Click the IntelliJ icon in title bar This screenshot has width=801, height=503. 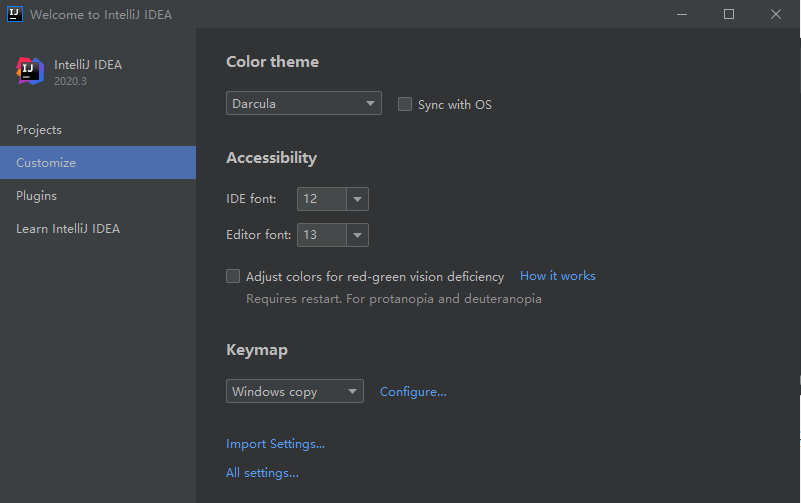coord(15,14)
